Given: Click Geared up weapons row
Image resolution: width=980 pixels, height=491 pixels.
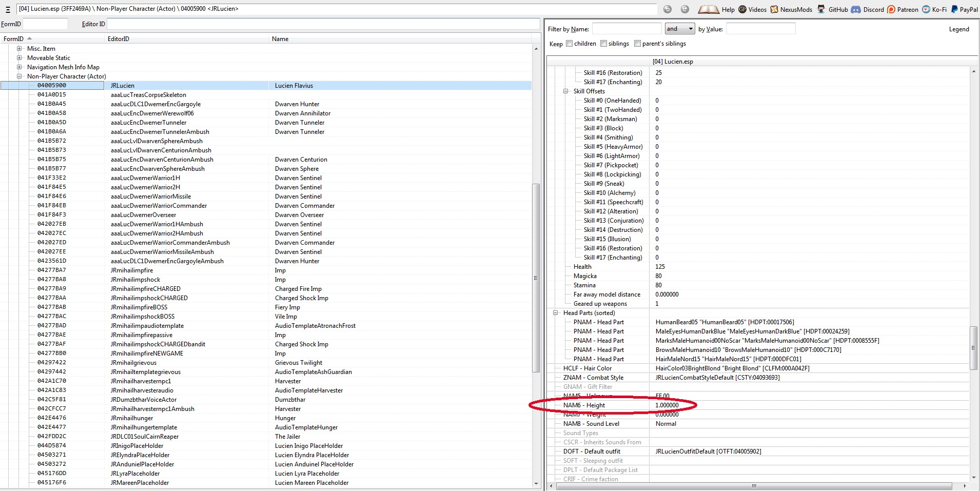Looking at the screenshot, I should tap(758, 304).
